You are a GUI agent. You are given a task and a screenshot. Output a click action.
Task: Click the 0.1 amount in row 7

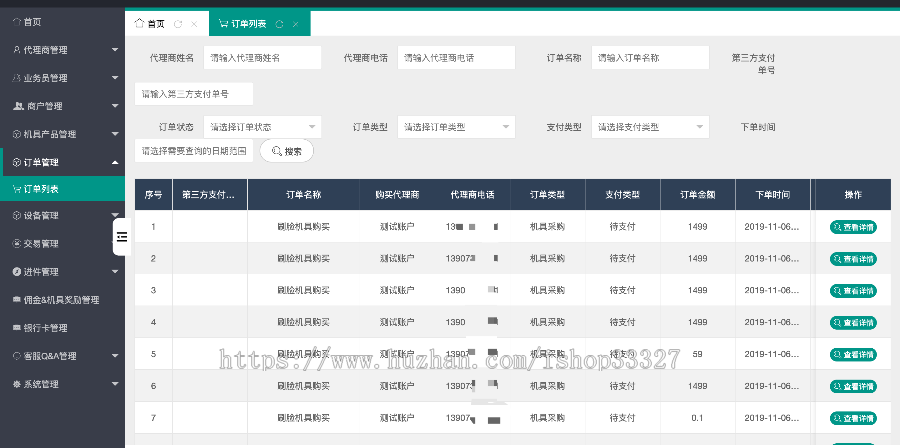[x=697, y=418]
